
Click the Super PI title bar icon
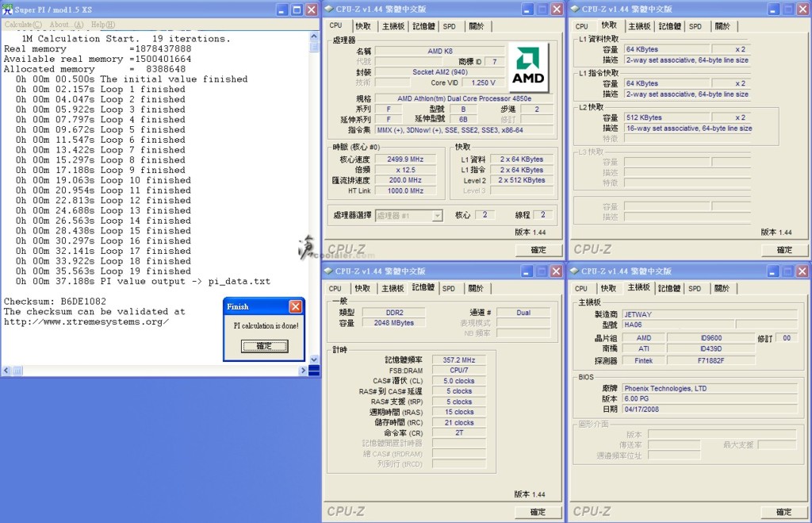pos(7,10)
